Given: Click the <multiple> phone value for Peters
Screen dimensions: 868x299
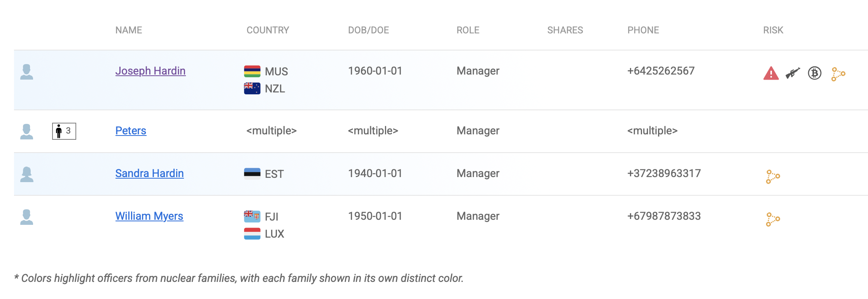Looking at the screenshot, I should point(652,130).
